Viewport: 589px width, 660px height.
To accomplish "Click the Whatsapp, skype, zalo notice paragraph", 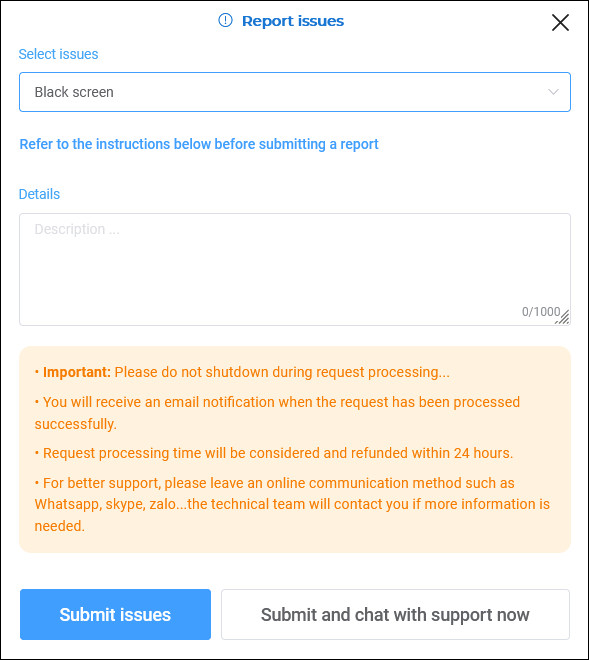I will pos(292,504).
